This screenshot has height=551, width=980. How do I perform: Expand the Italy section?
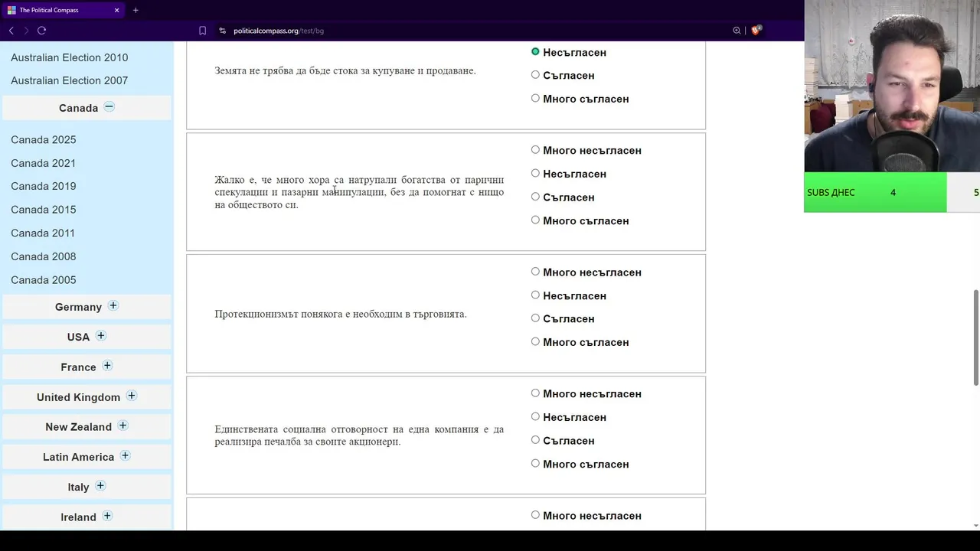pyautogui.click(x=100, y=486)
